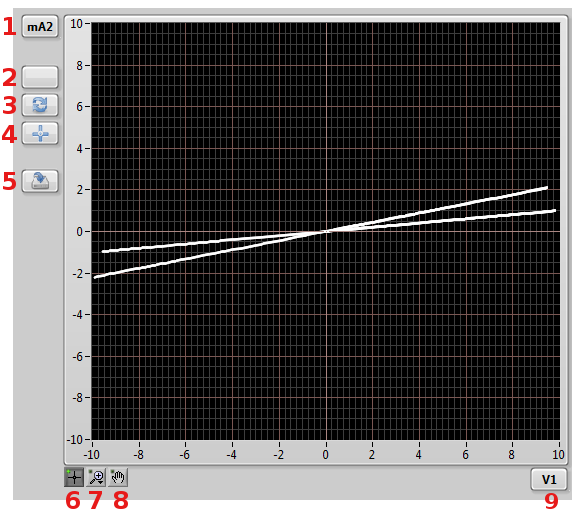Click the refresh arrows icon button
This screenshot has width=572, height=512.
click(x=40, y=105)
